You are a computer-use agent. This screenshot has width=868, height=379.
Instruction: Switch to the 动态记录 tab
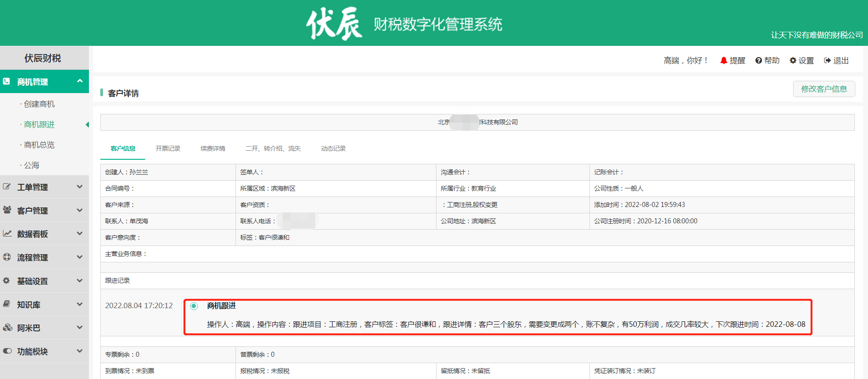pyautogui.click(x=333, y=148)
